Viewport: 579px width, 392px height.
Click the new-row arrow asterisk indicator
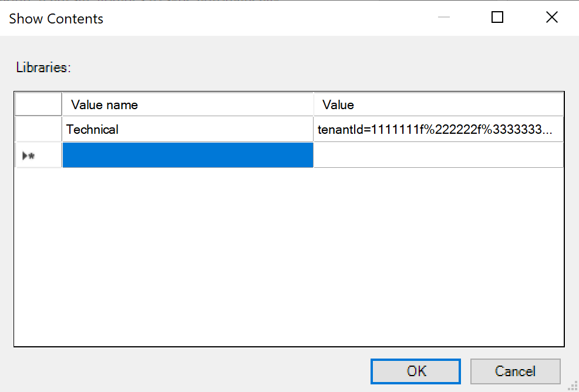click(x=28, y=156)
